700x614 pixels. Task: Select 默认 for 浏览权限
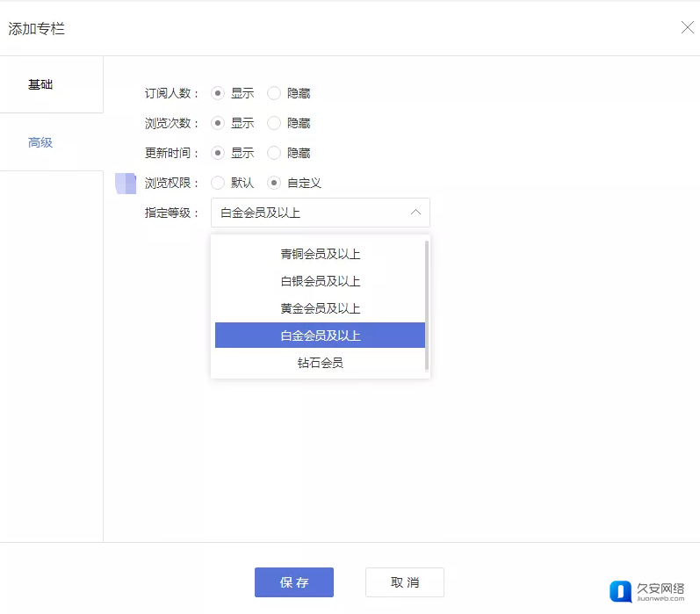coord(219,183)
